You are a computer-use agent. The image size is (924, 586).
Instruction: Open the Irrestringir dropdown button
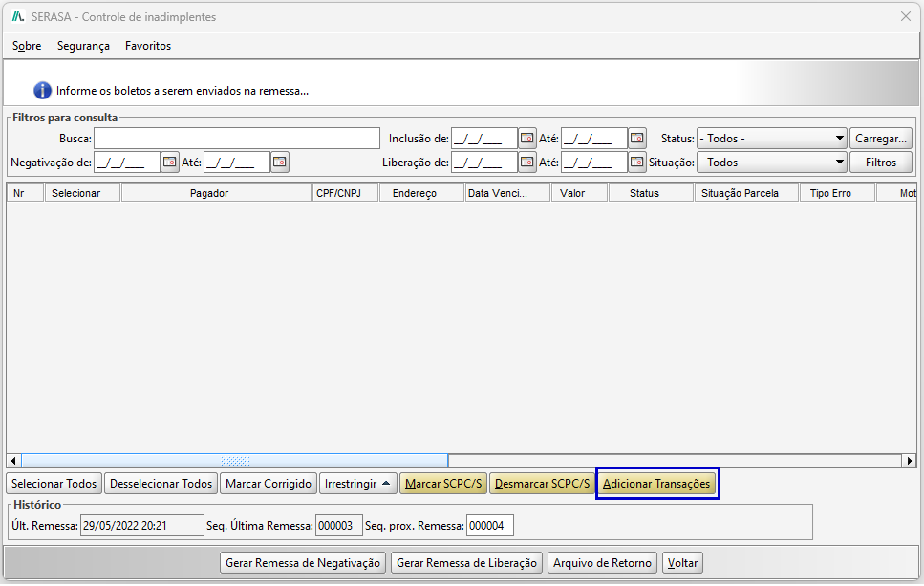(x=357, y=484)
